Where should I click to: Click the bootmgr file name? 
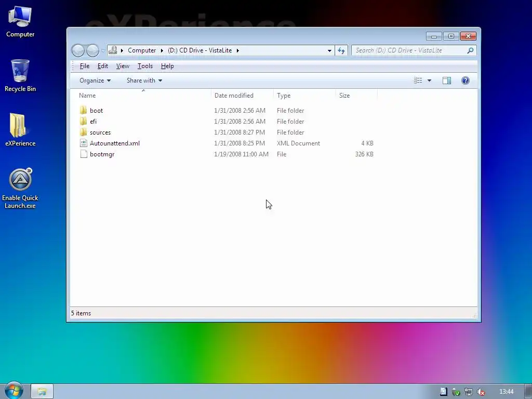tap(102, 154)
